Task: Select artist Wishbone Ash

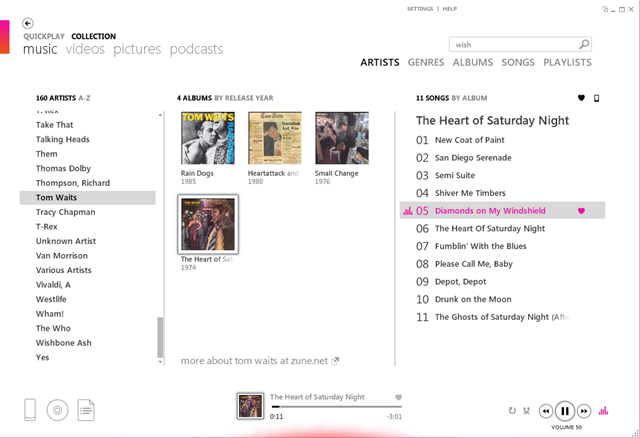Action: tap(64, 343)
